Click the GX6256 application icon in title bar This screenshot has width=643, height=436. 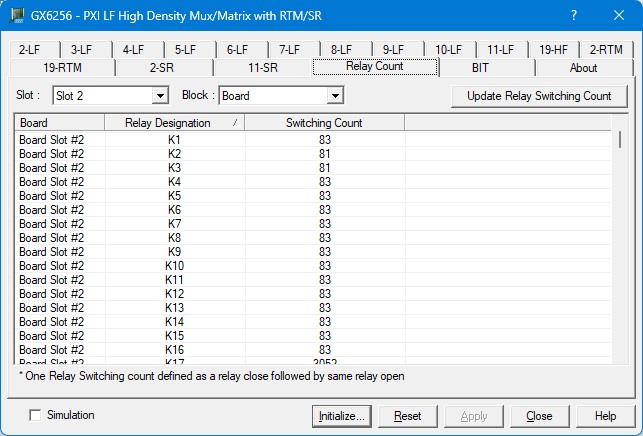click(15, 16)
